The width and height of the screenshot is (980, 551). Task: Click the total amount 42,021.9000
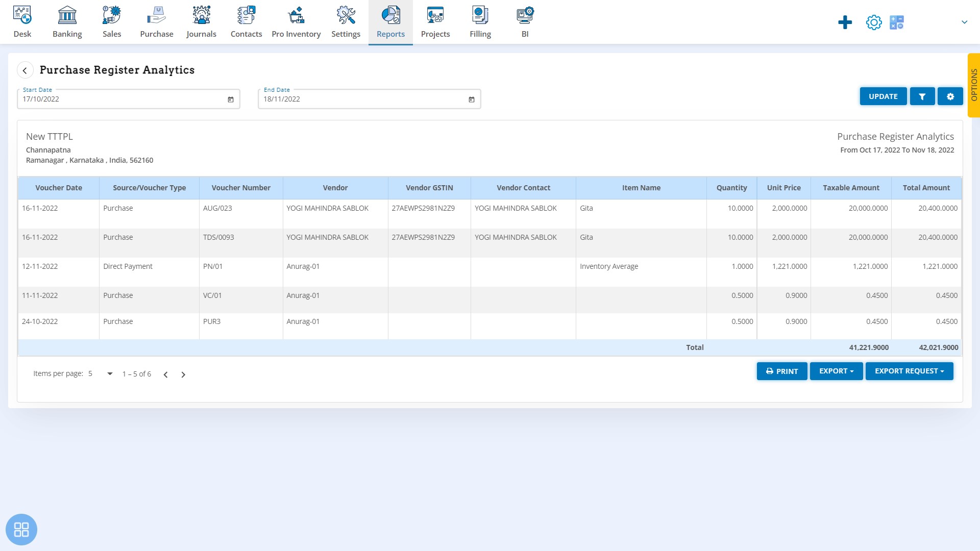coord(938,347)
